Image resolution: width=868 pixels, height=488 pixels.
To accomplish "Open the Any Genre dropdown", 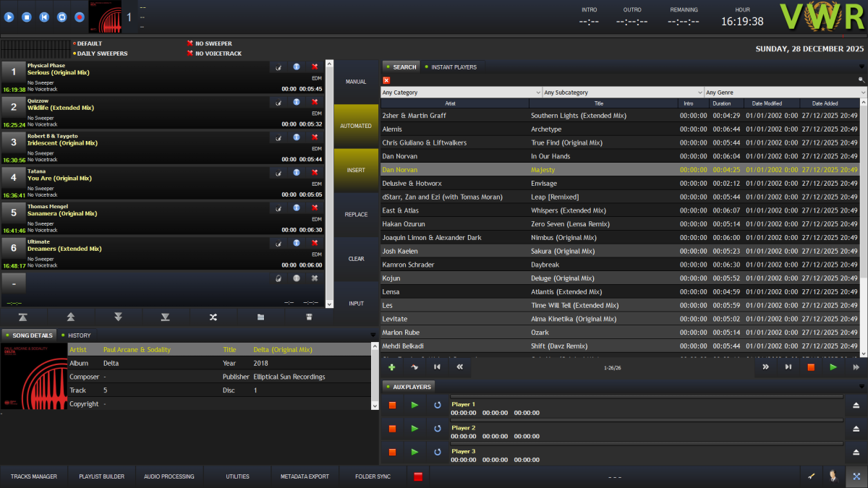I will 785,93.
